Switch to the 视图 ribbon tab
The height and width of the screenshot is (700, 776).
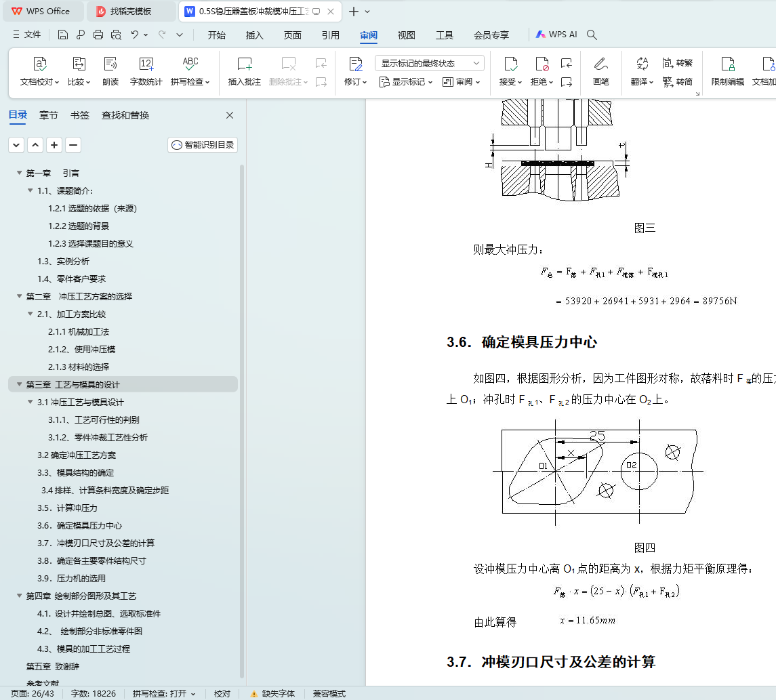tap(407, 35)
